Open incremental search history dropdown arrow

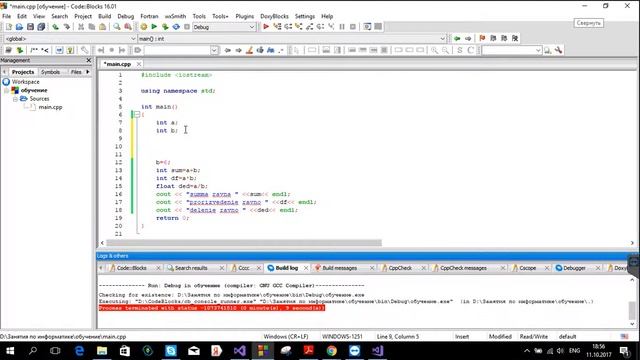click(214, 50)
